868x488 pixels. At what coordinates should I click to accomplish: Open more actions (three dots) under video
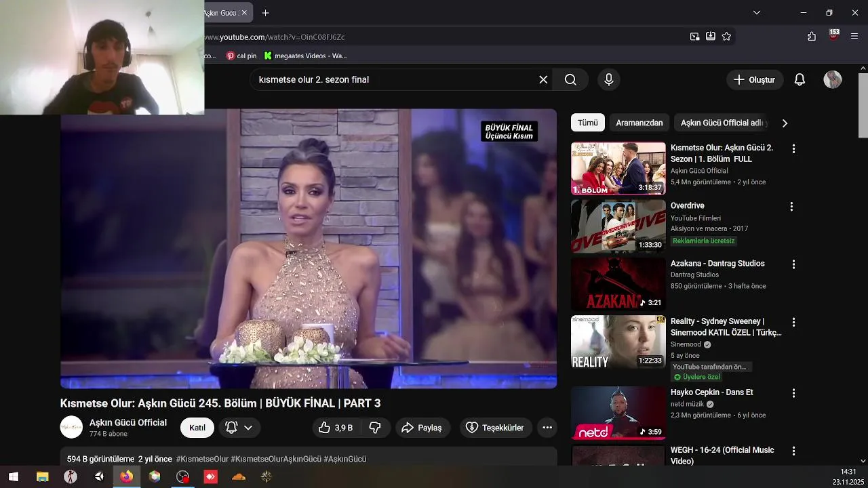pyautogui.click(x=547, y=428)
